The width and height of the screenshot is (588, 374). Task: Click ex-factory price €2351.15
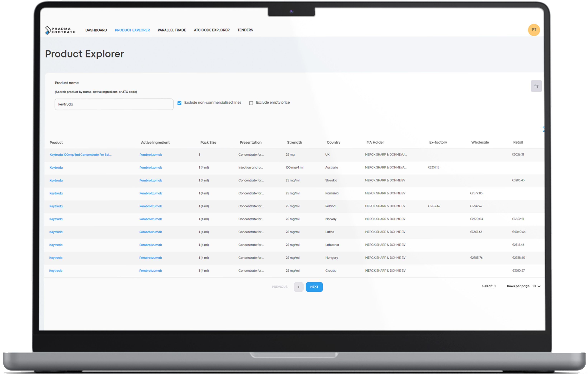pos(434,168)
